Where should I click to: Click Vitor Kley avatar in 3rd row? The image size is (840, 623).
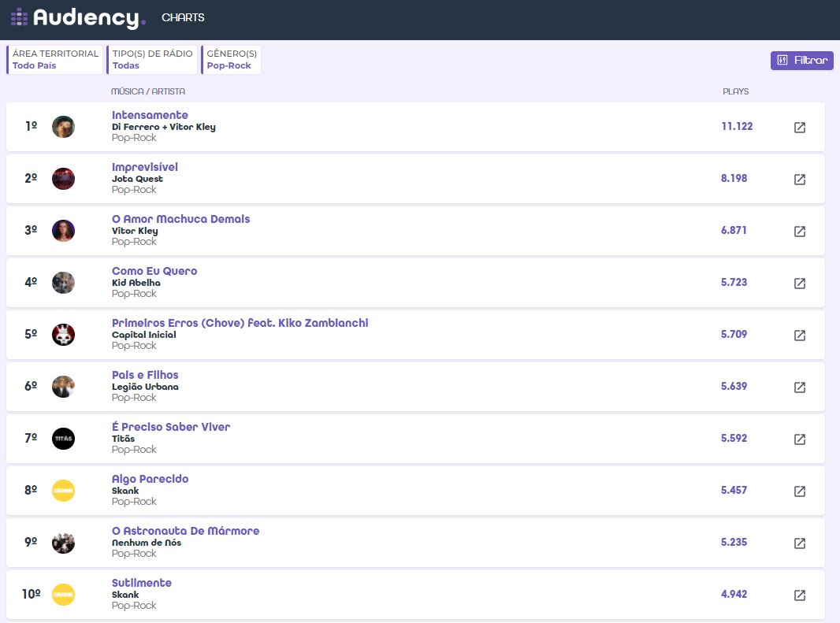click(x=63, y=231)
